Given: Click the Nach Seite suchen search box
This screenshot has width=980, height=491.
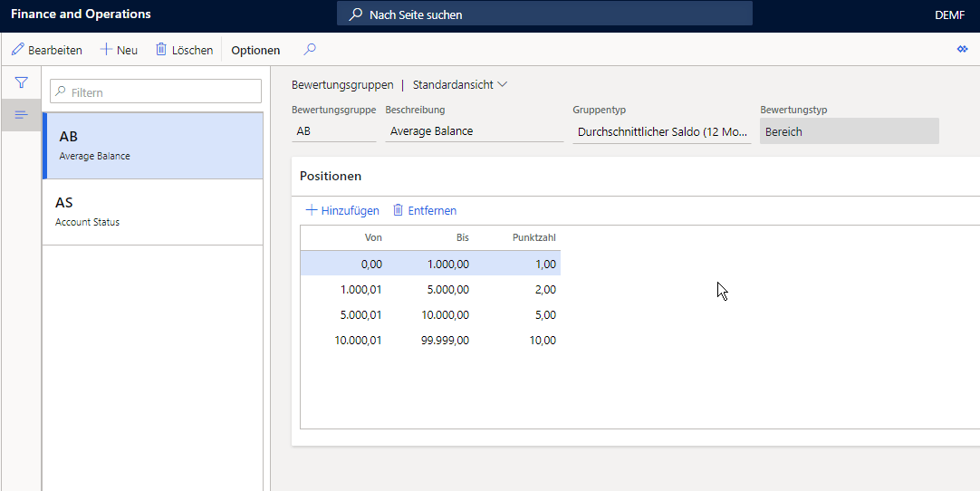Looking at the screenshot, I should [x=544, y=14].
